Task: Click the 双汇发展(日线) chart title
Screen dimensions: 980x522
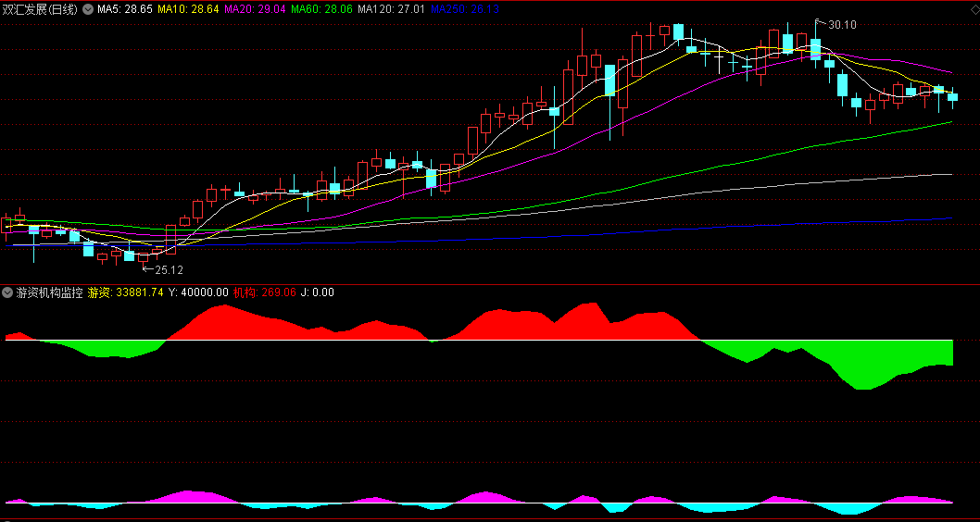Action: [41, 9]
